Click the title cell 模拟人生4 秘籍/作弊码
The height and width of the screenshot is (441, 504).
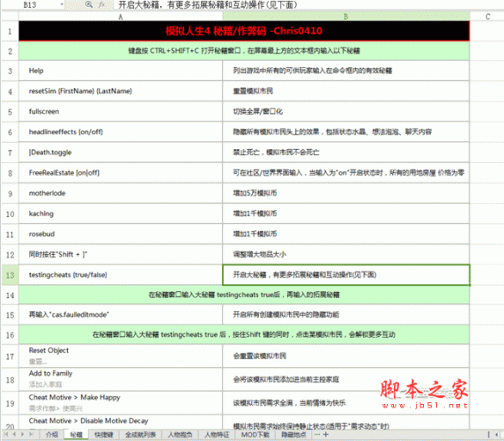(244, 31)
